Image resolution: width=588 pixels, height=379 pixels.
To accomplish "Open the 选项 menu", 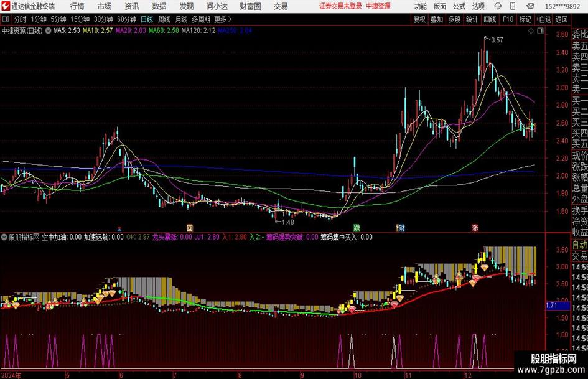I will pyautogui.click(x=478, y=6).
